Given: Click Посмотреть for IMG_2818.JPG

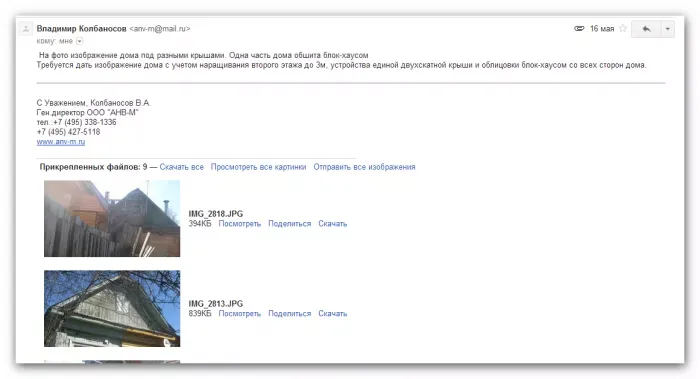Looking at the screenshot, I should 240,224.
